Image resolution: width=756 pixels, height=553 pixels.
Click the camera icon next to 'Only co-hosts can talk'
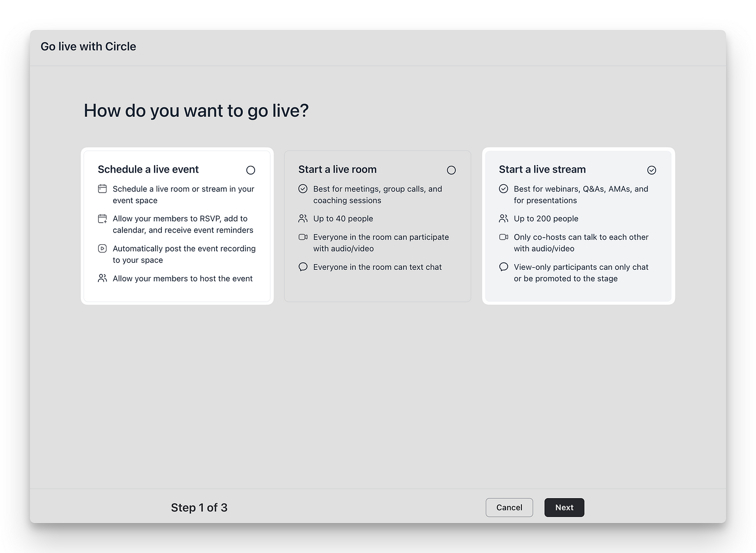pos(503,237)
